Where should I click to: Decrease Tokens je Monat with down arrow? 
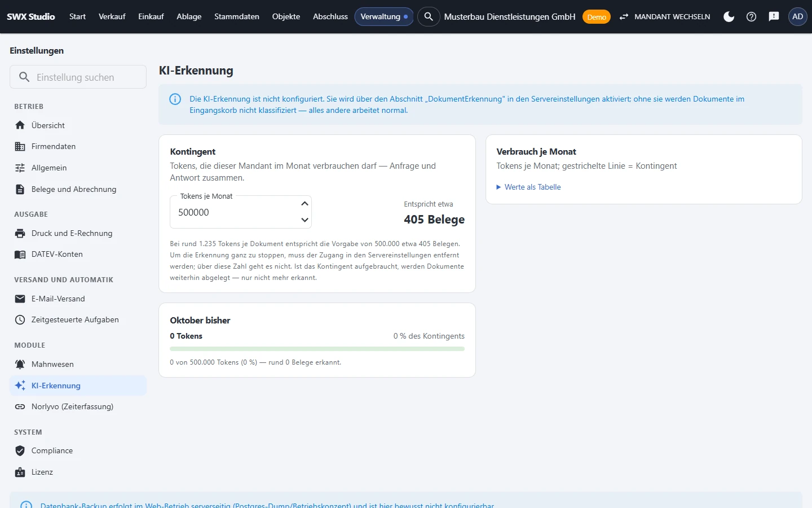click(x=304, y=220)
